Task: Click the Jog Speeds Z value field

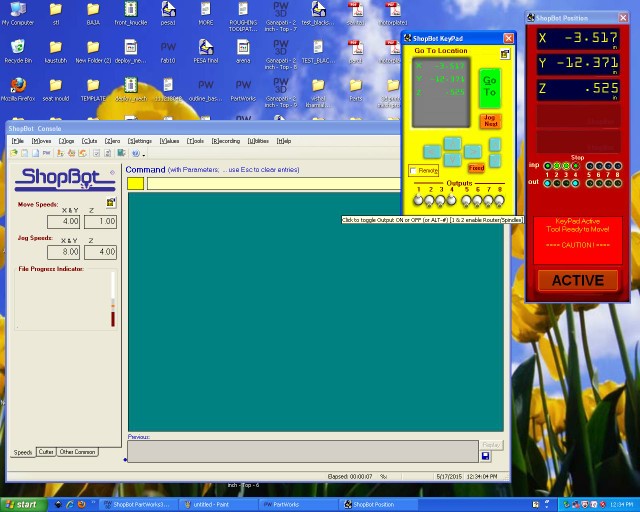Action: 100,252
